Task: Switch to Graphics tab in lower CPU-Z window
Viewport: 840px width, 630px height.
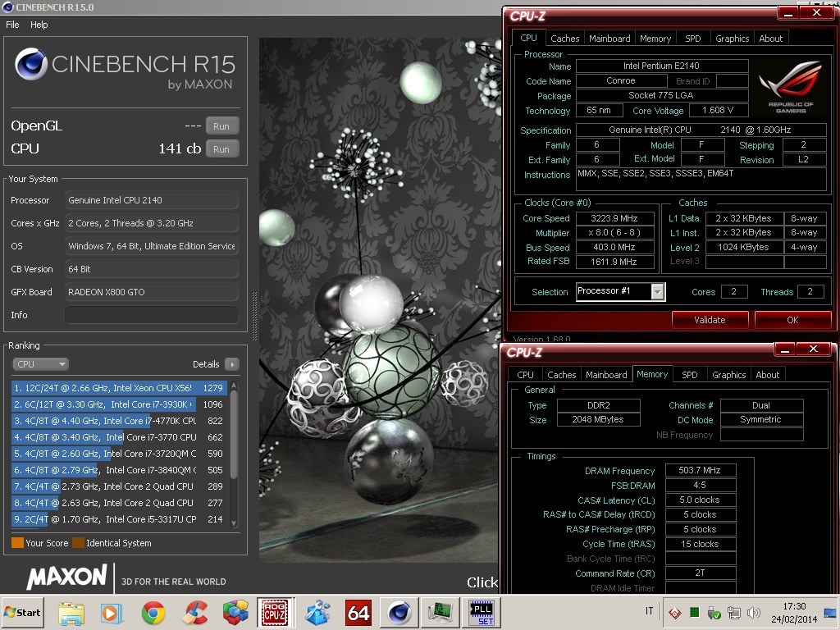Action: click(x=728, y=375)
